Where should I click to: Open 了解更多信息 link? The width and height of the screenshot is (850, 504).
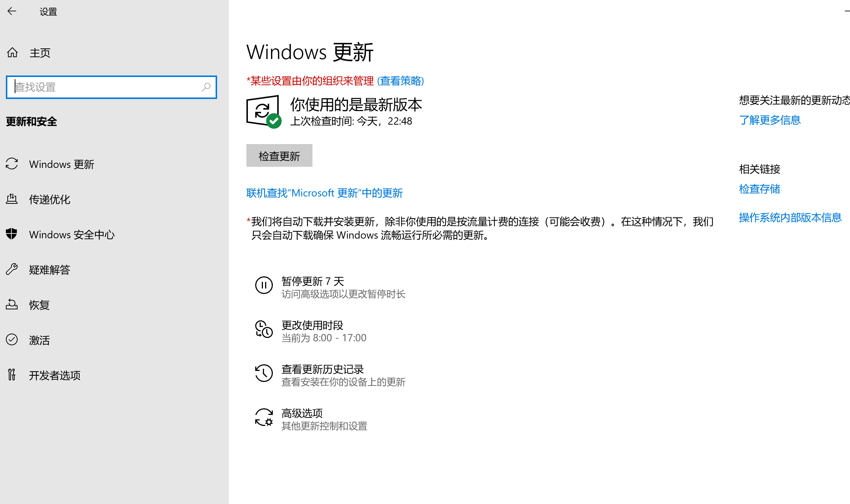770,120
